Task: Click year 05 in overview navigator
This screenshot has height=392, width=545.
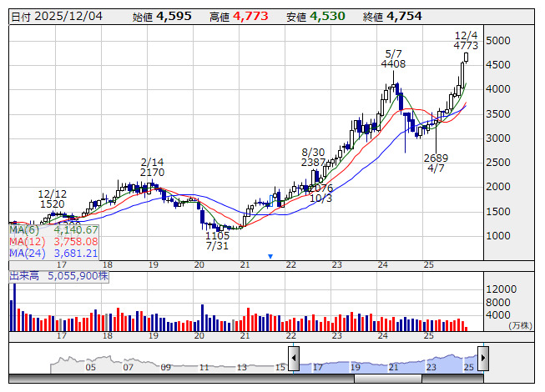Action: point(90,367)
